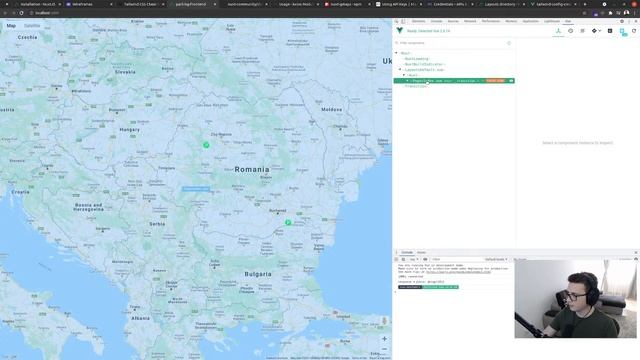640x360 pixels.
Task: Click the Vue logo in devtools
Action: click(x=400, y=31)
